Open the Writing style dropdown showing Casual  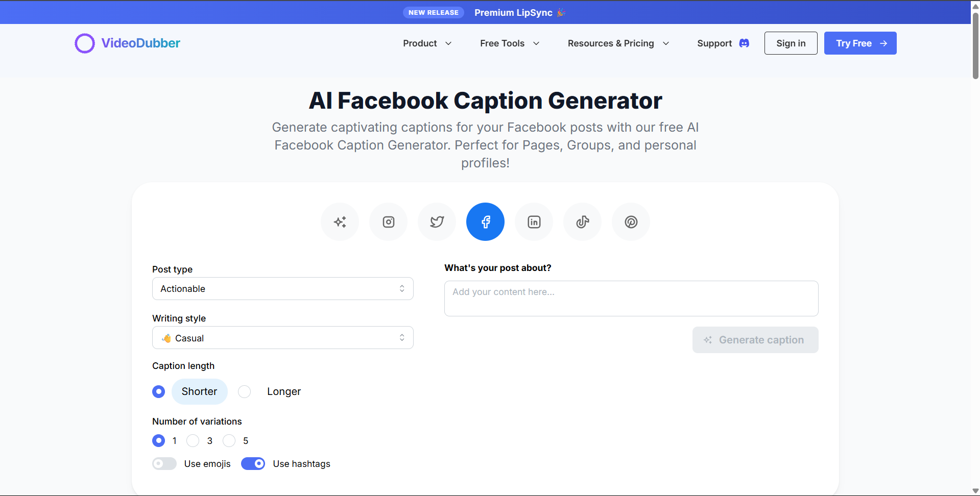283,338
